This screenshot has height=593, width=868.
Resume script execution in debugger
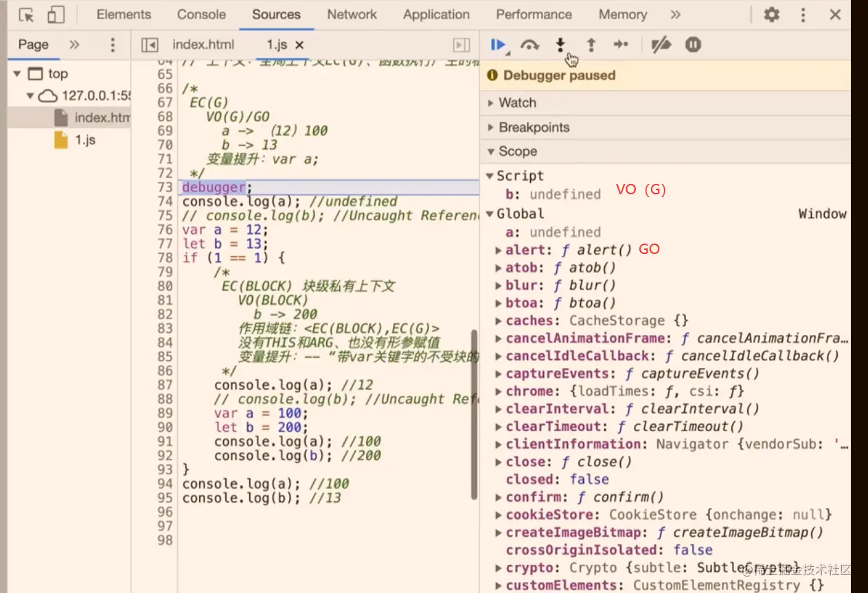498,45
